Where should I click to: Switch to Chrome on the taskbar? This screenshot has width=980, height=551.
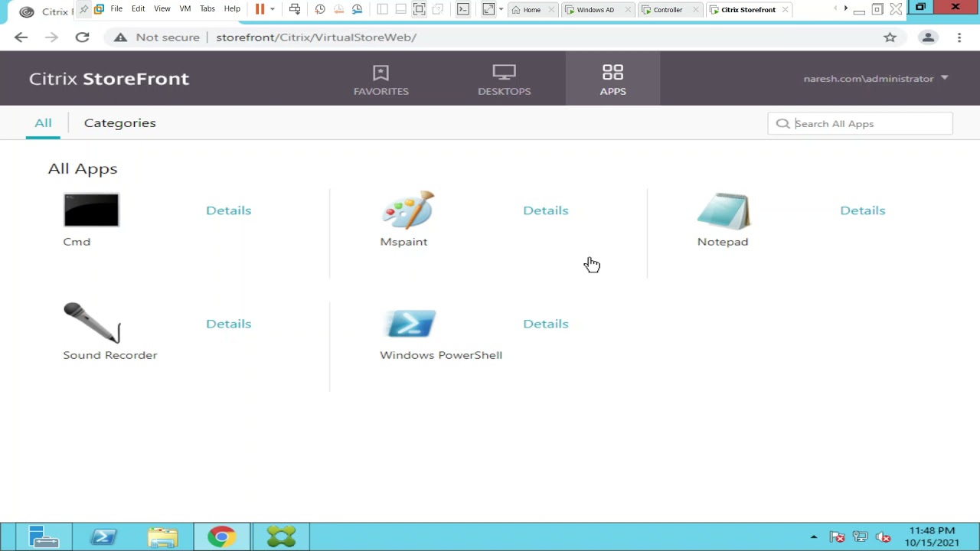pyautogui.click(x=222, y=537)
